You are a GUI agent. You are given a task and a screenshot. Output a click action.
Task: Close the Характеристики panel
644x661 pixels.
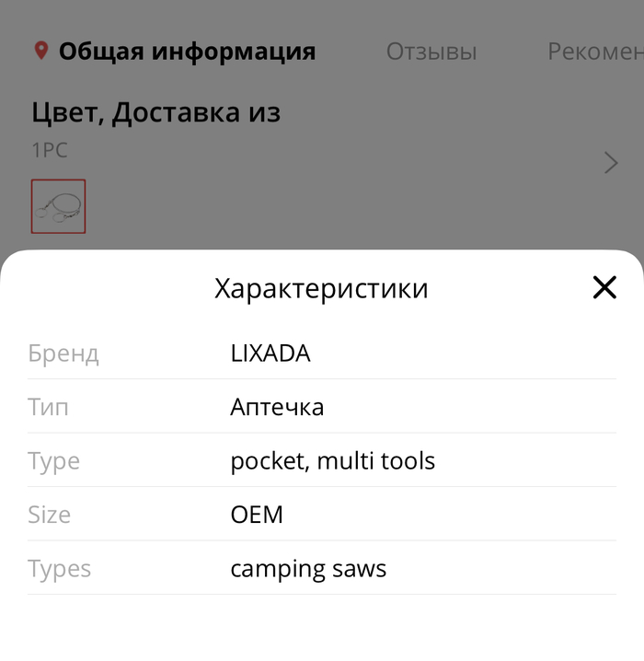604,288
